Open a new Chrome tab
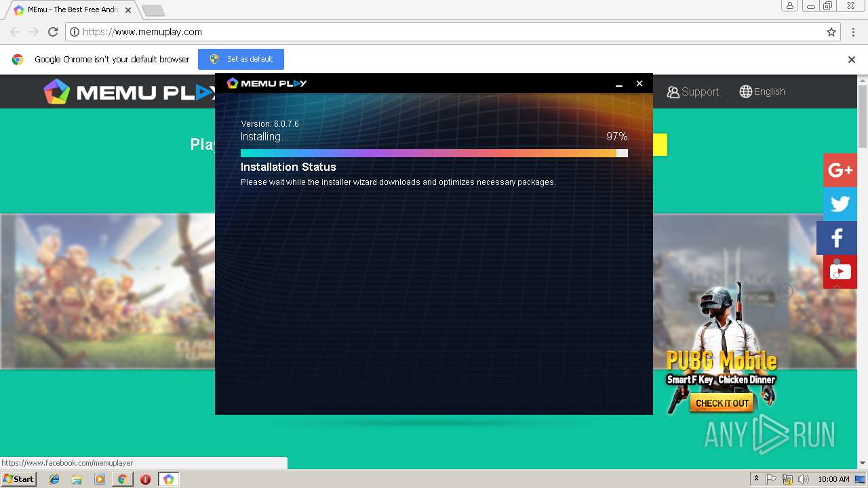The image size is (868, 488). pos(153,10)
